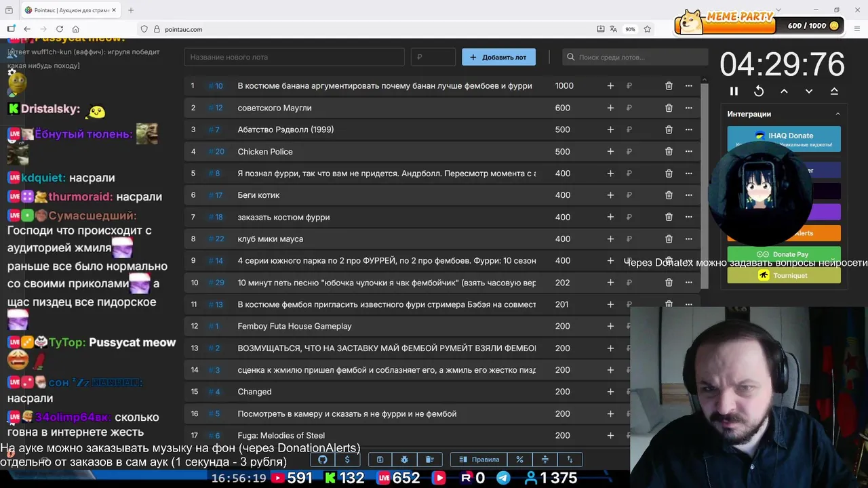Focus the Название нового лота field
Viewport: 868px width, 488px height.
294,57
